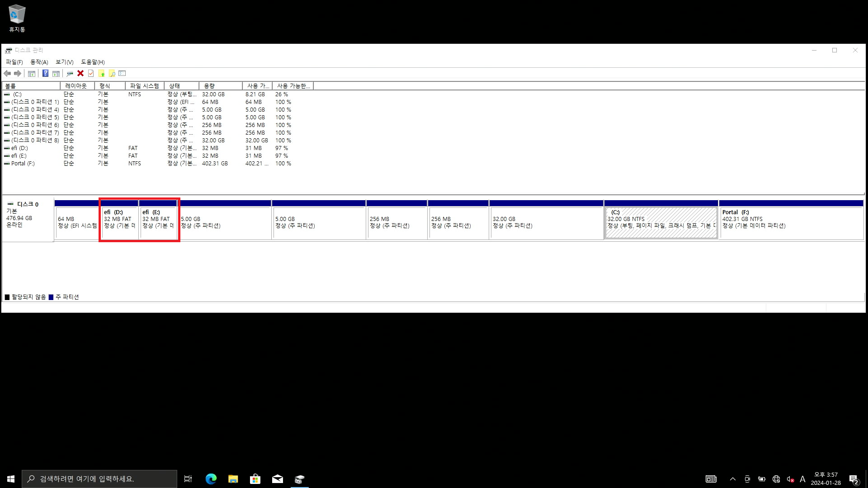This screenshot has width=868, height=488.
Task: Open the 보기(V) menu
Action: coord(64,62)
